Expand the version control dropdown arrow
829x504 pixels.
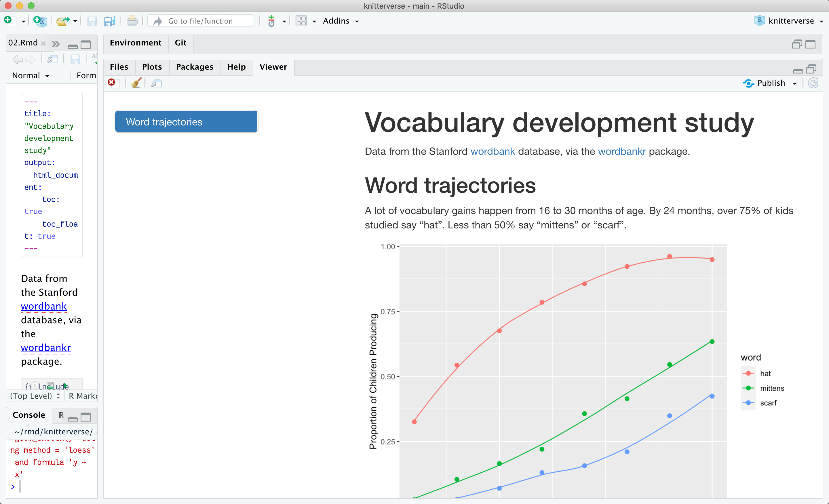(x=284, y=22)
